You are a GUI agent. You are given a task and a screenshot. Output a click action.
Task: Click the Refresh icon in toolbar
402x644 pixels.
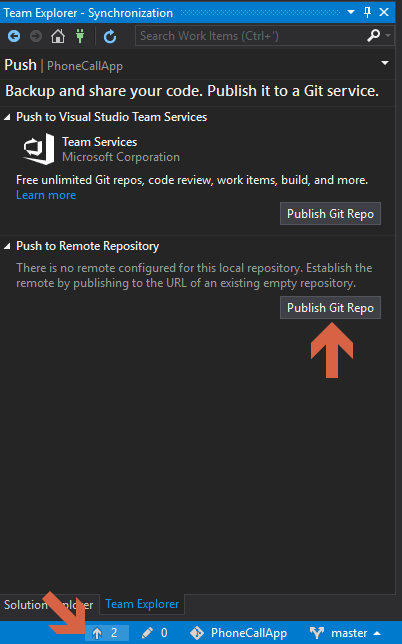click(110, 36)
